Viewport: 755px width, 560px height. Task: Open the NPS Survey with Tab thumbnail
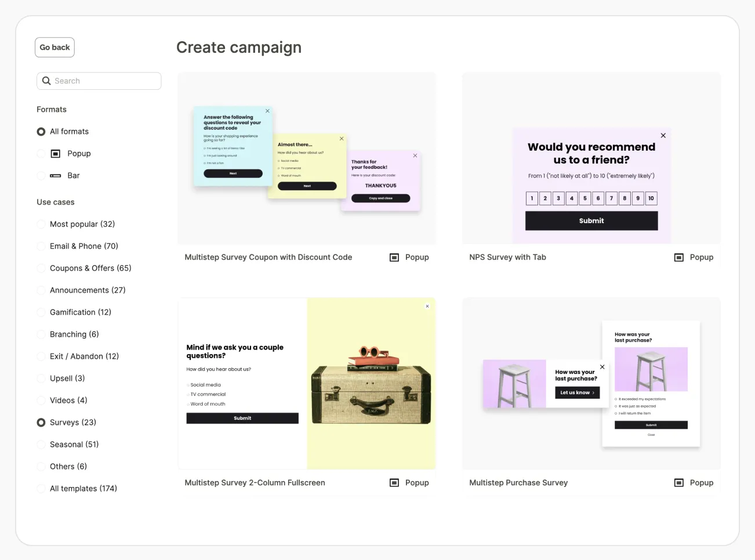click(591, 158)
